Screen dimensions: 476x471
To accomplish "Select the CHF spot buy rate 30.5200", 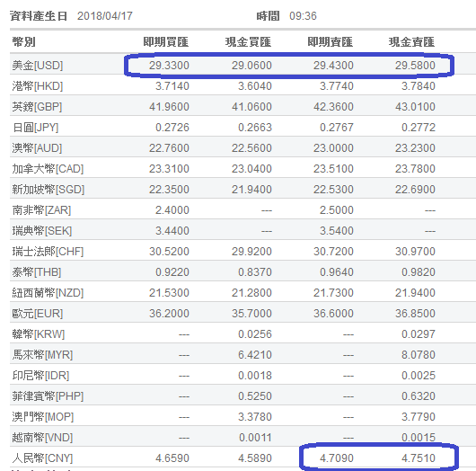I will click(x=169, y=252).
